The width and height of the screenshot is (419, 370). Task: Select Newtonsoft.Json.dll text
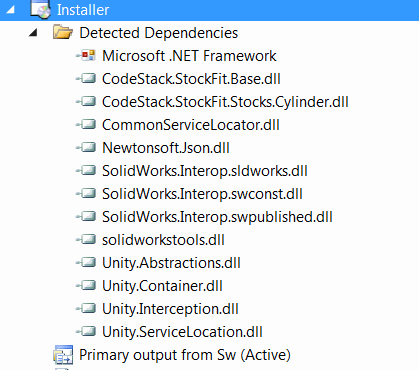pyautogui.click(x=166, y=148)
